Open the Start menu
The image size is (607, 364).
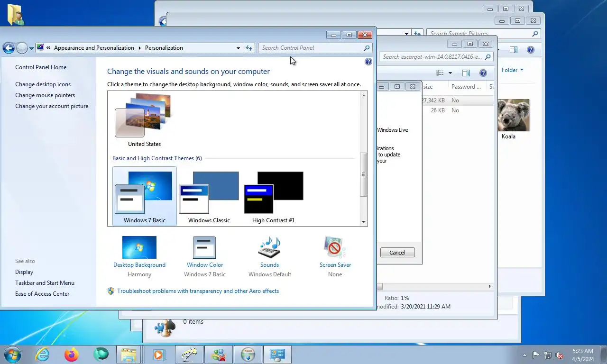coord(13,355)
